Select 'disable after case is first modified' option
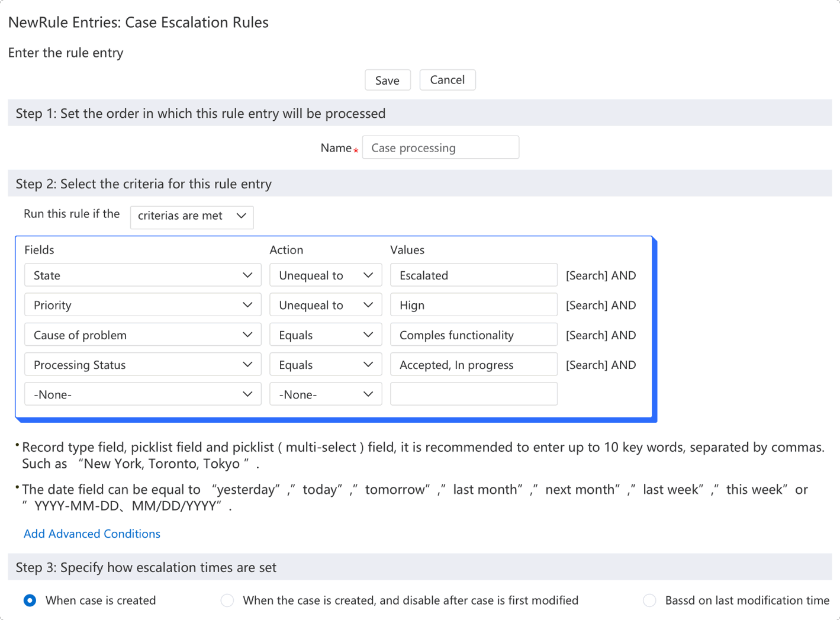The image size is (840, 620). (x=227, y=600)
